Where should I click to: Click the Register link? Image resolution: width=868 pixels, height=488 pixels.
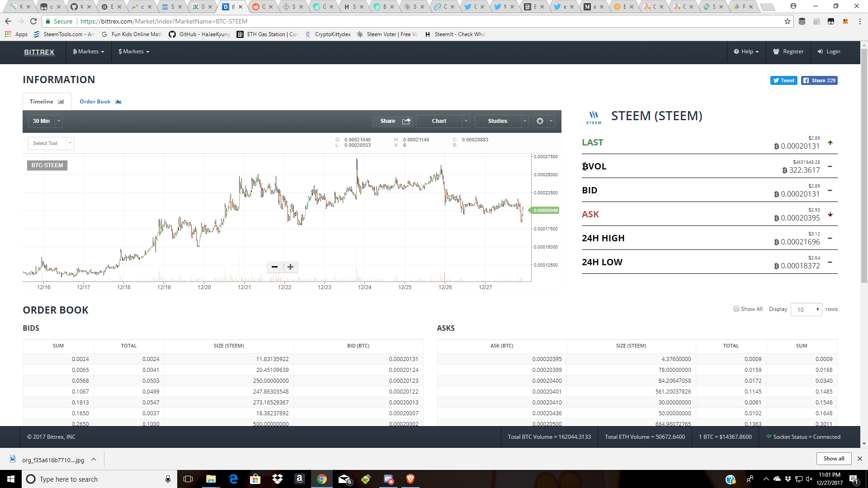[788, 52]
